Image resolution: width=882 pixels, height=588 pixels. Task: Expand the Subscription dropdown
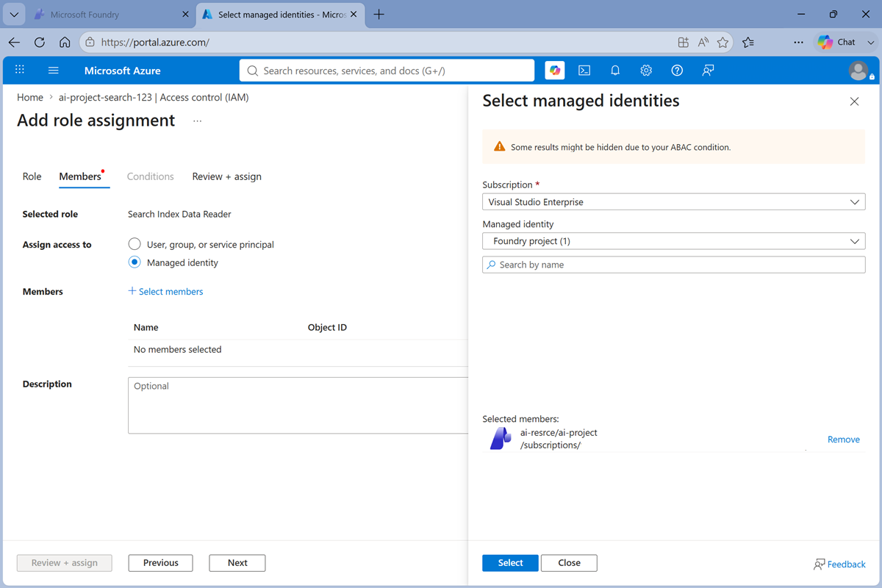point(674,202)
